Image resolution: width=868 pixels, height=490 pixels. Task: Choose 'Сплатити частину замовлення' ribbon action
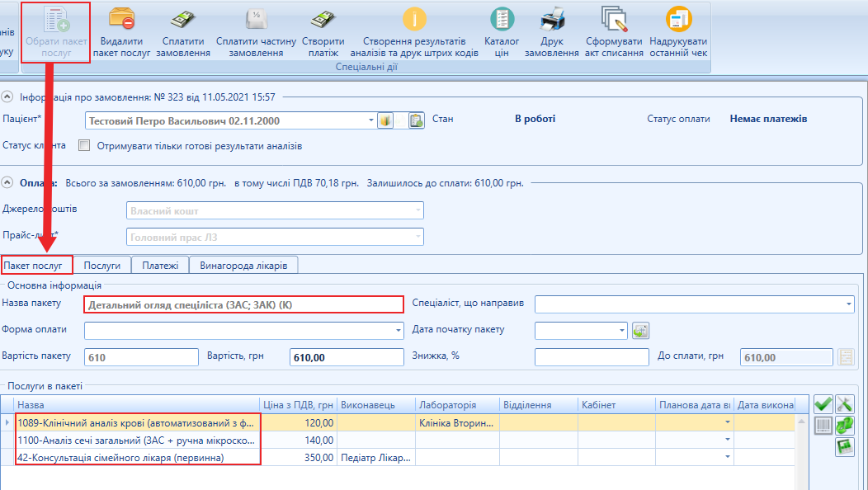pyautogui.click(x=257, y=33)
